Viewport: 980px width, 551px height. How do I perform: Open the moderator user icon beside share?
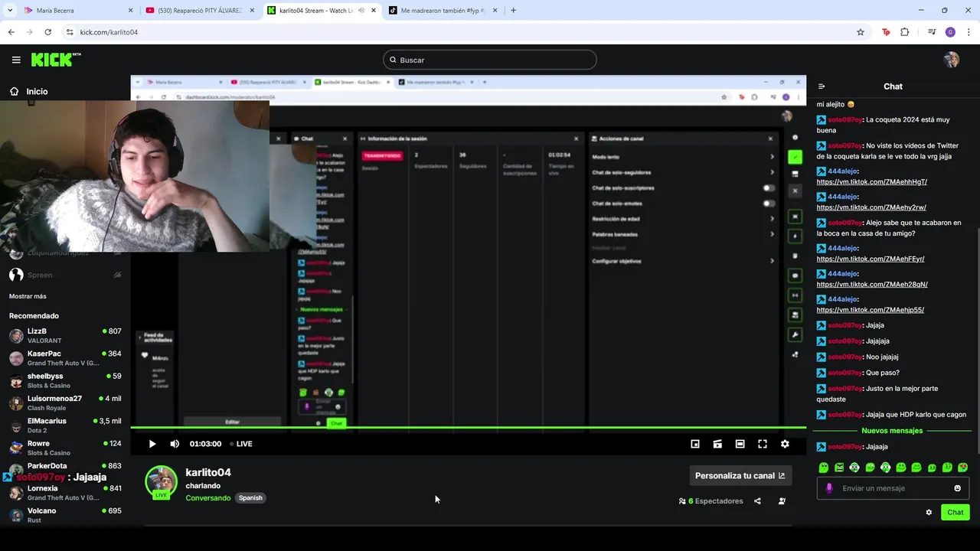pos(782,501)
